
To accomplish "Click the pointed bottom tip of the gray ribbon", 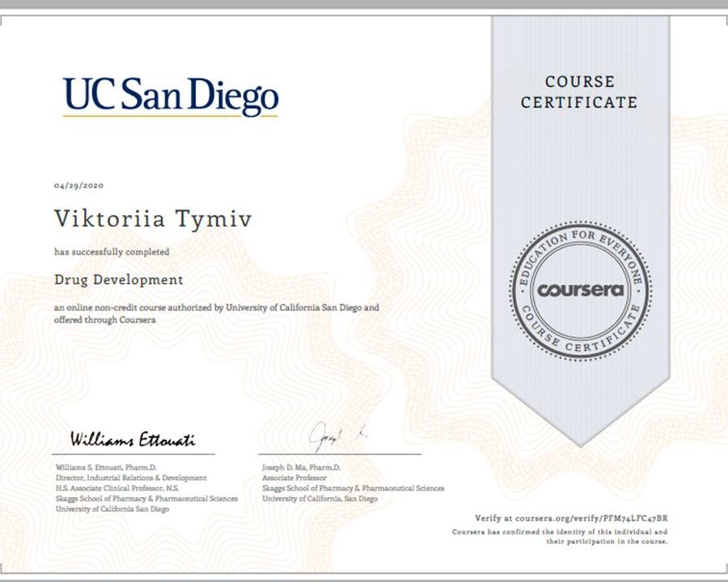I will coord(580,441).
